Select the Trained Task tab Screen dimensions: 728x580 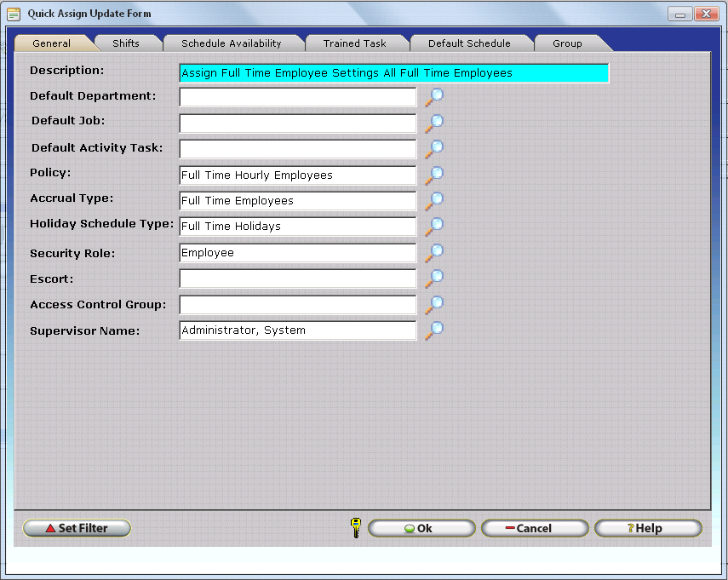coord(354,43)
